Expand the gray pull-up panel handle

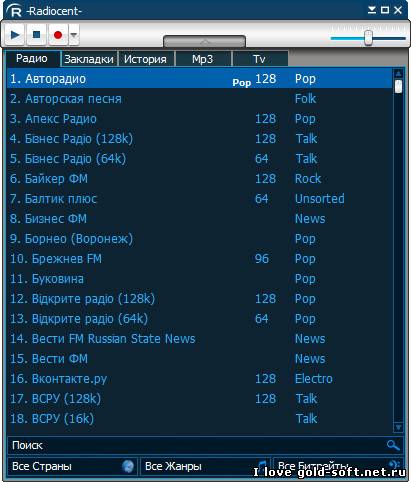pyautogui.click(x=204, y=41)
